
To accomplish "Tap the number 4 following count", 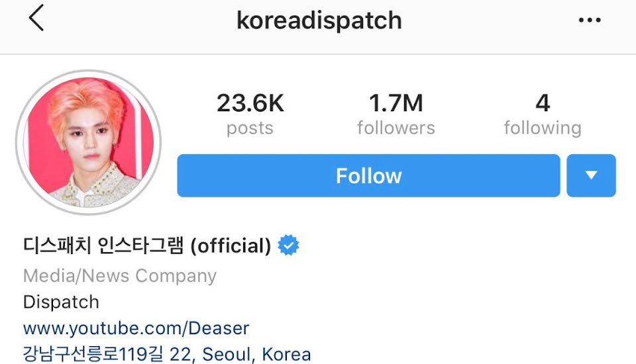I will point(543,103).
